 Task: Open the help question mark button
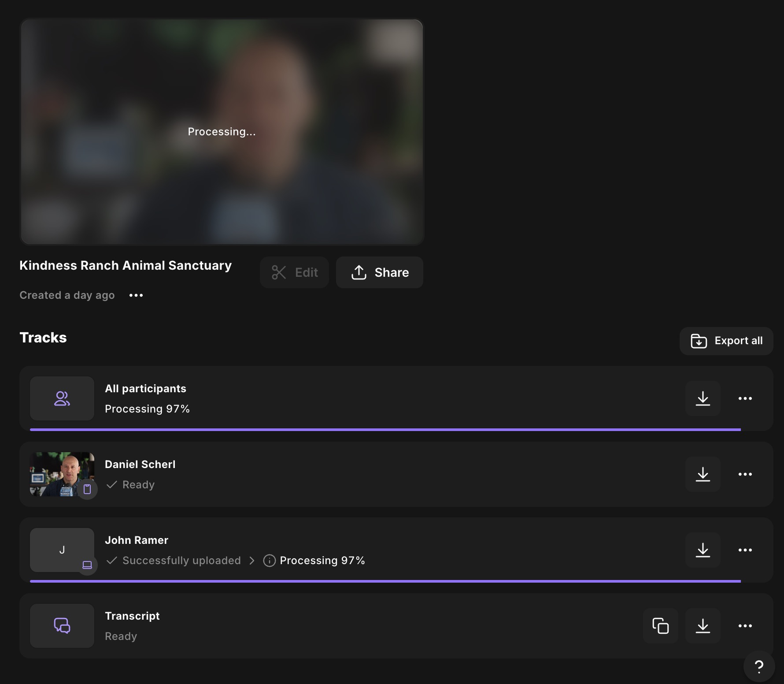[758, 666]
